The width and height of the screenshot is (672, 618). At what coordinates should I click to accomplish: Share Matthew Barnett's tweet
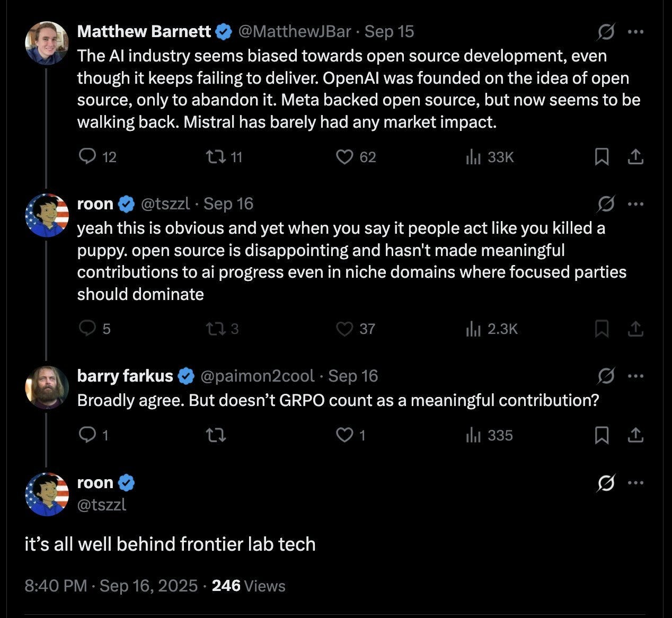pos(635,156)
